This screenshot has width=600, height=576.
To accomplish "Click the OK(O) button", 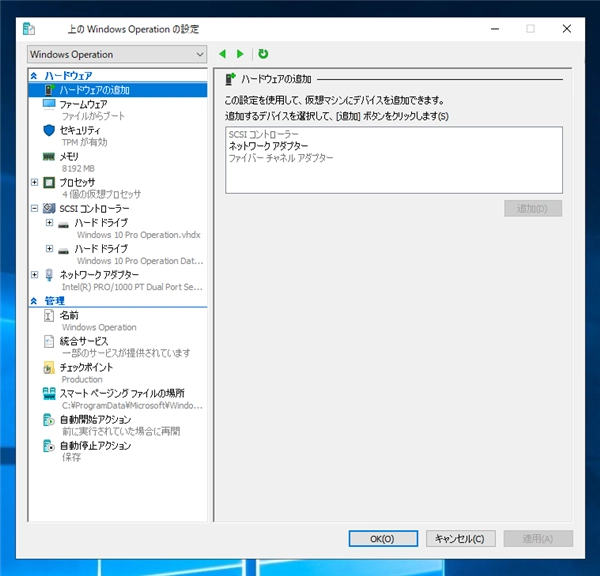I will pyautogui.click(x=383, y=539).
